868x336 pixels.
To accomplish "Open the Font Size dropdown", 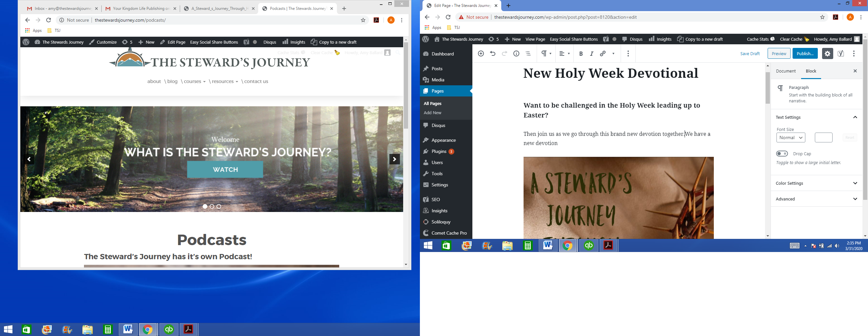I will pos(791,137).
